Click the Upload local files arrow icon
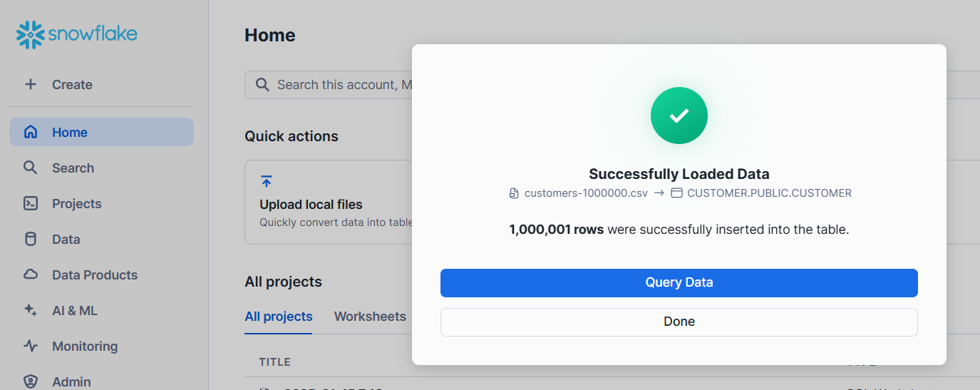Screen dimensions: 980x390 [267, 181]
